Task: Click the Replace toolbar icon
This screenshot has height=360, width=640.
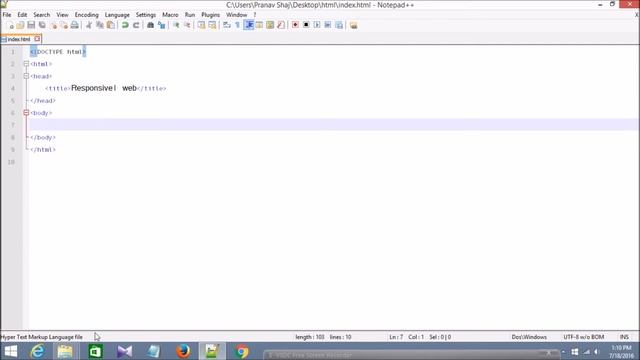Action: coord(162,25)
